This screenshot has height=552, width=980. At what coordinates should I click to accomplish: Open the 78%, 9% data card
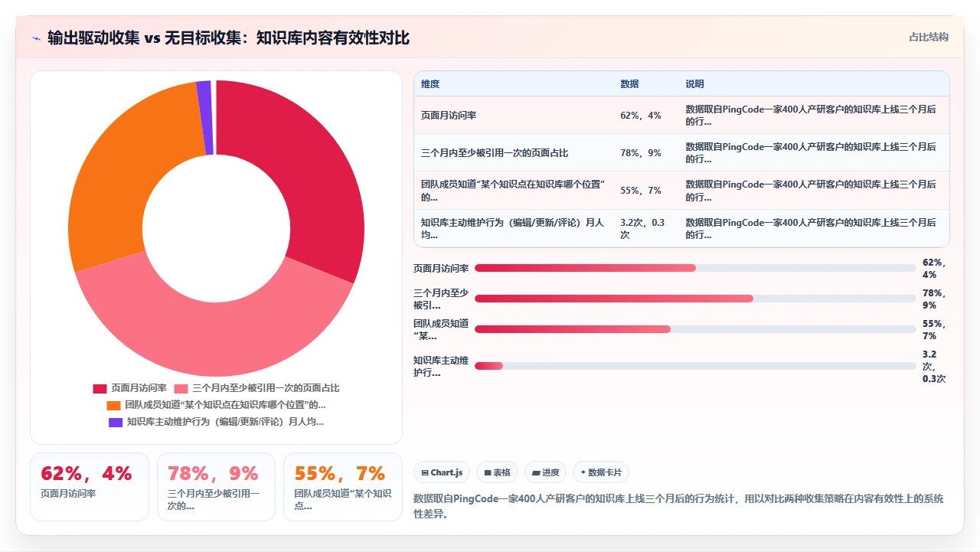[x=216, y=487]
